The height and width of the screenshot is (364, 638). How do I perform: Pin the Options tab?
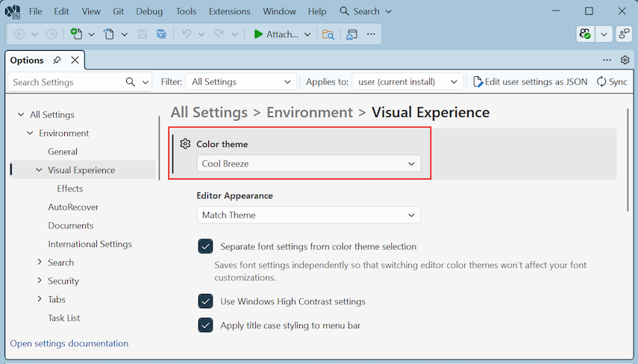[57, 60]
